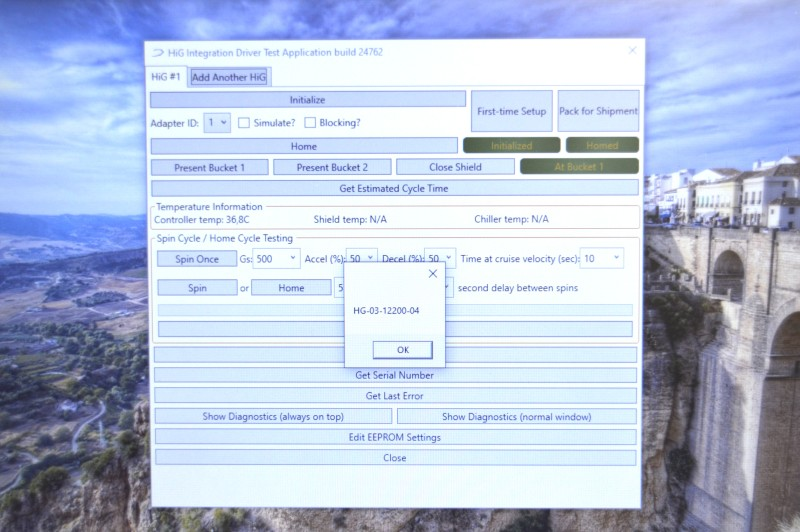Open Edit EEPROM Settings
The height and width of the screenshot is (532, 800).
click(394, 437)
